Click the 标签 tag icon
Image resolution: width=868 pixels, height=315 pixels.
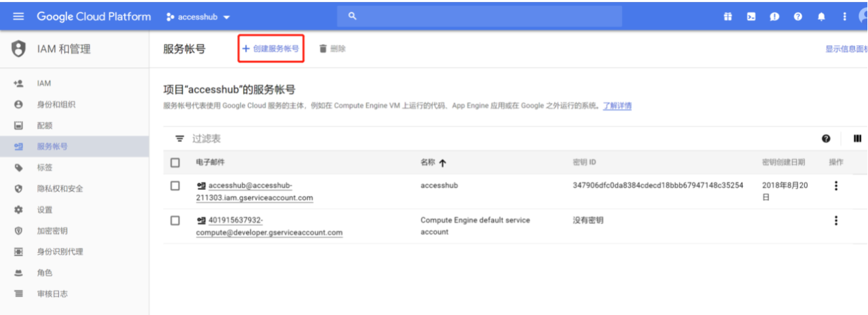coord(18,168)
